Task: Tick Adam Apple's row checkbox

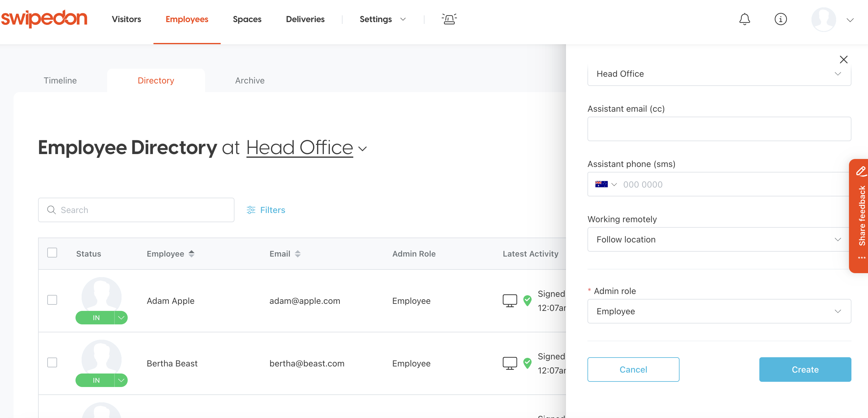Action: click(x=52, y=300)
